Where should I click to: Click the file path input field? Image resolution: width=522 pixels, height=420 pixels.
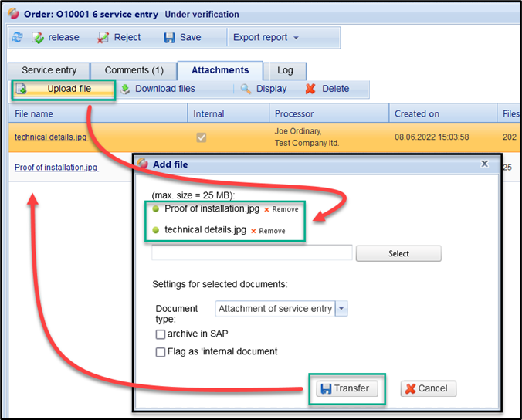coord(252,253)
